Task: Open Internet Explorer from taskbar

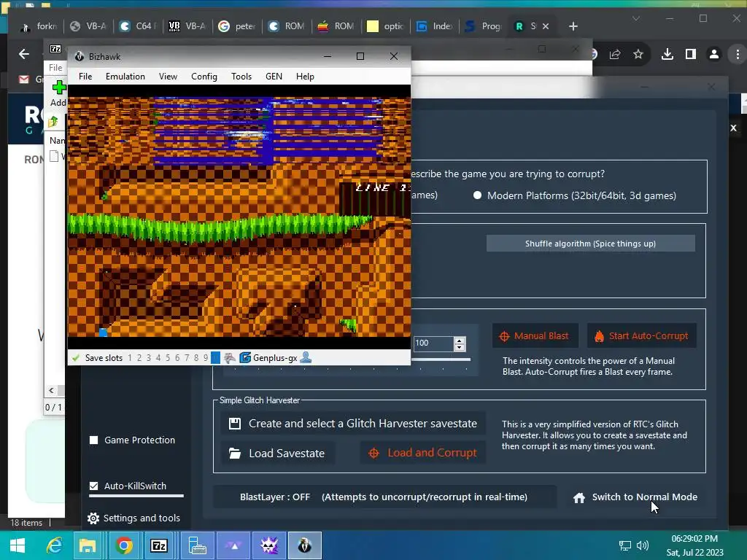Action: (53, 545)
